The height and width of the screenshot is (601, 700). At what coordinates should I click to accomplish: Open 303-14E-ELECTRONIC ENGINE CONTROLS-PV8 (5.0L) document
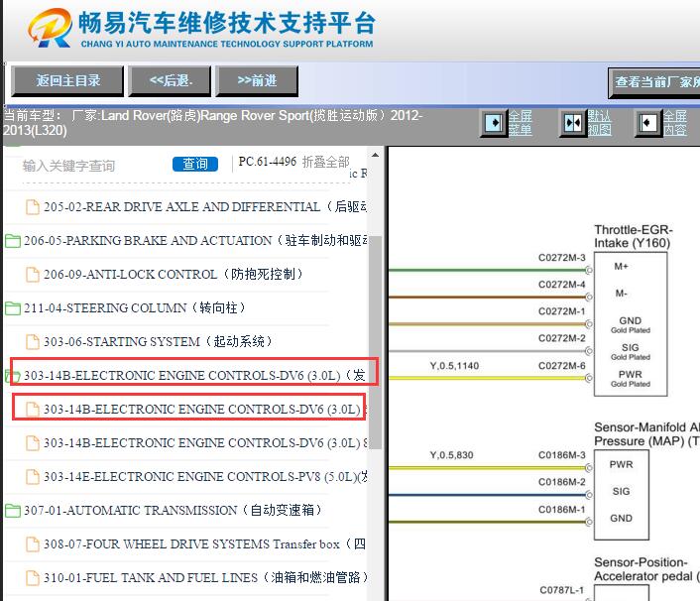205,476
